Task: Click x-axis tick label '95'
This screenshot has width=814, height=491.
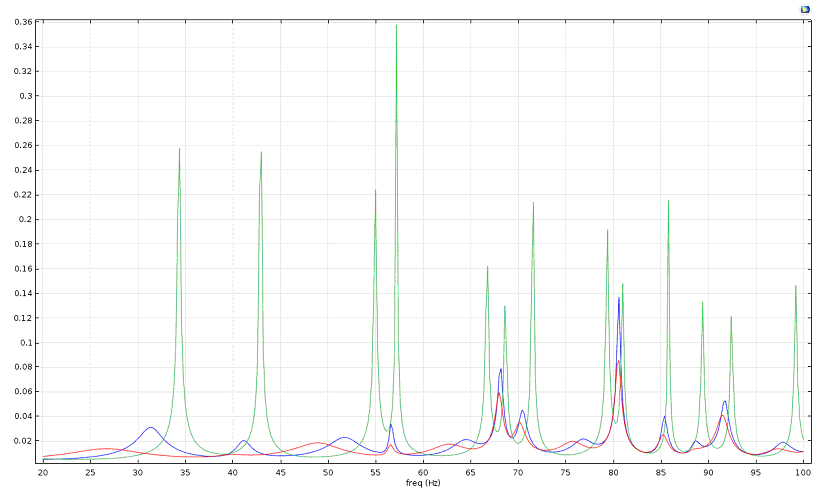Action: pos(755,472)
